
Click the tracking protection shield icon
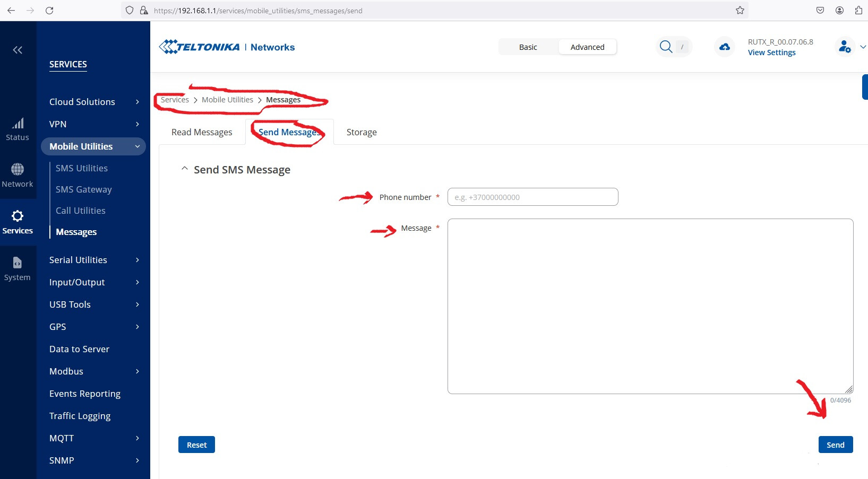(130, 10)
